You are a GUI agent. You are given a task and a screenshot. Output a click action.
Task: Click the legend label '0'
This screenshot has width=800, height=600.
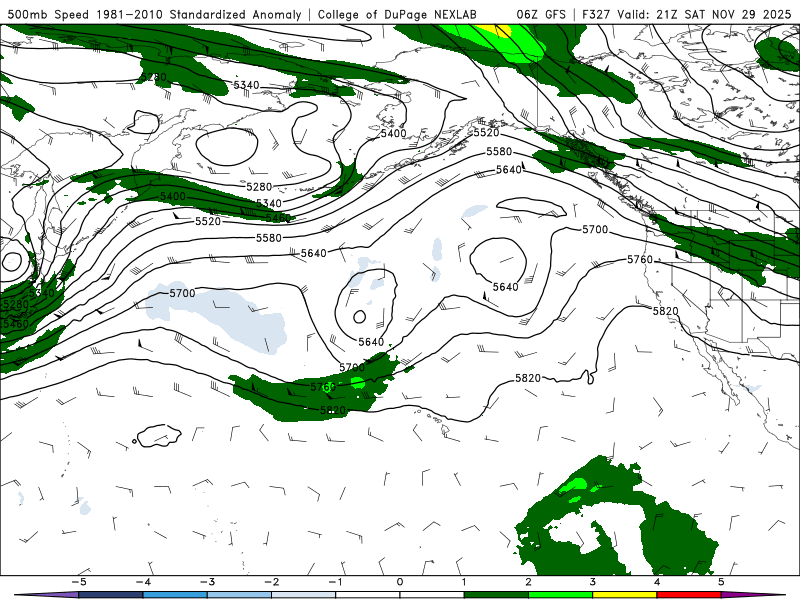tap(399, 582)
